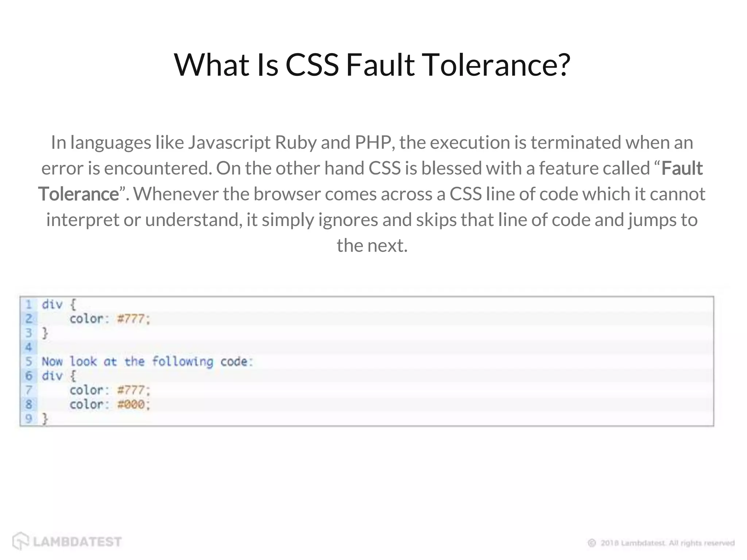Viewport: 747px width, 560px height.
Task: Click line number 4 in code gutter
Action: 29,347
